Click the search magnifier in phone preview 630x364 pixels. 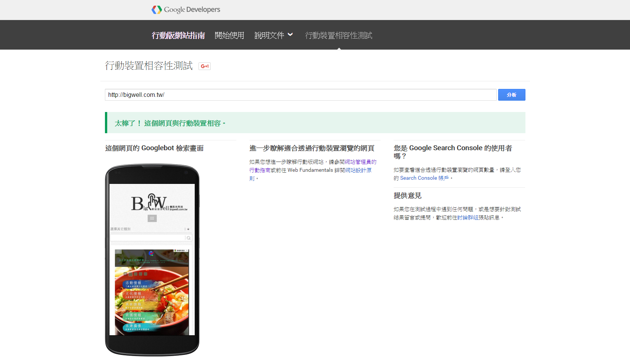(188, 238)
